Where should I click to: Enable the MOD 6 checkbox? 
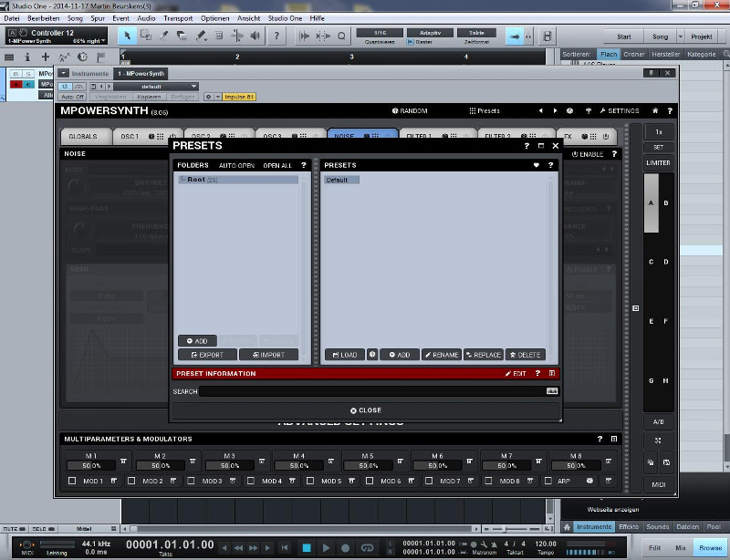[370, 481]
